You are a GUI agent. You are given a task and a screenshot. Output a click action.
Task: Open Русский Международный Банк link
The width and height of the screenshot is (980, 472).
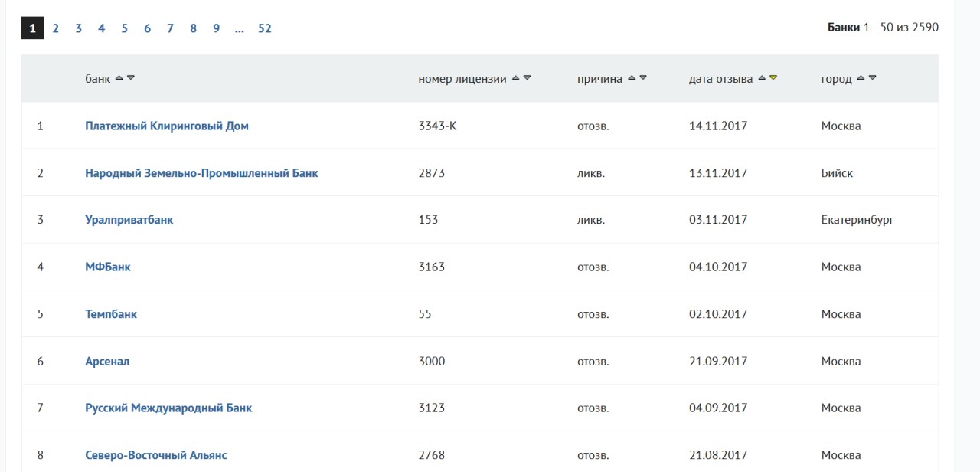(168, 408)
